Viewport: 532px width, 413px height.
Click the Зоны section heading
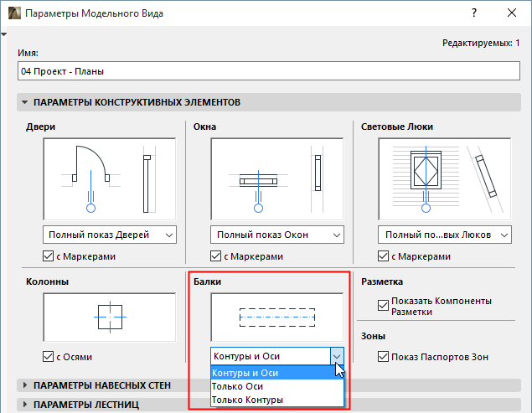pos(373,336)
